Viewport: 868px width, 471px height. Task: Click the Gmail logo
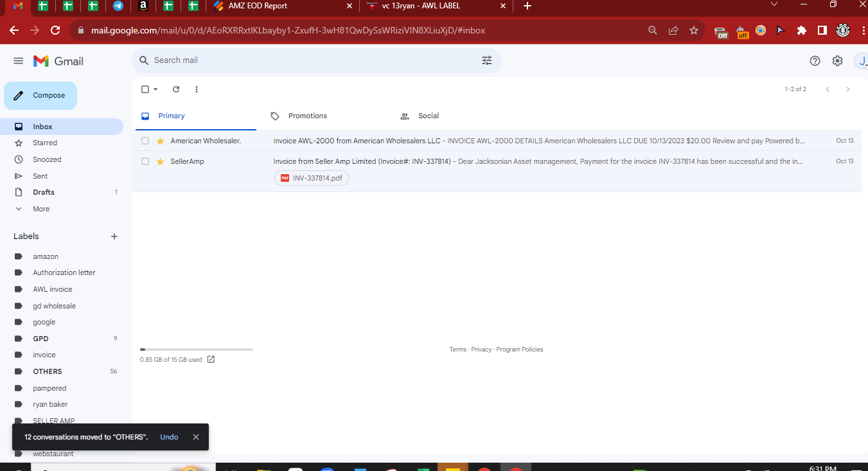58,61
